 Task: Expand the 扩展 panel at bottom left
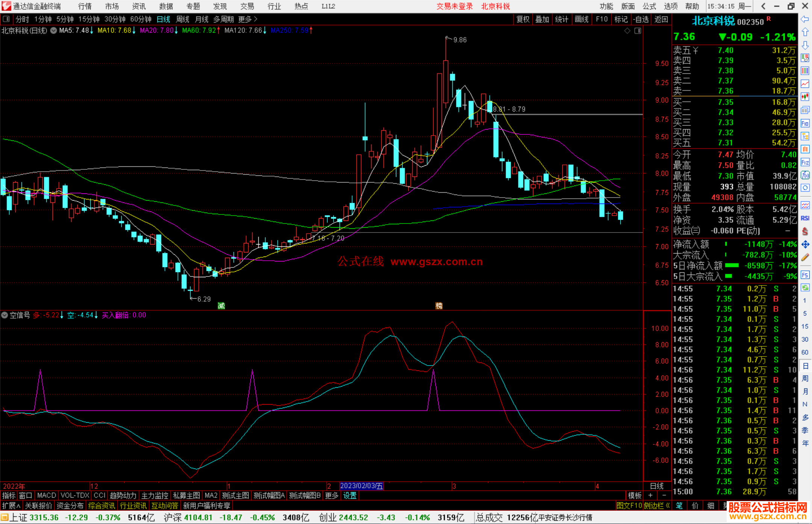point(11,506)
